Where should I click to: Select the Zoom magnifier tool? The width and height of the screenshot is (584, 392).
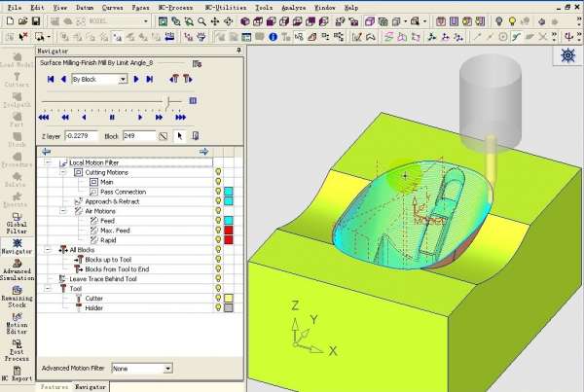point(201,21)
